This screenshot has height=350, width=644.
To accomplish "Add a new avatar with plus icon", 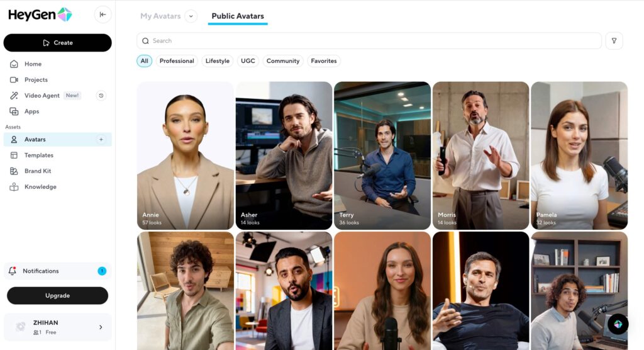I will [101, 139].
